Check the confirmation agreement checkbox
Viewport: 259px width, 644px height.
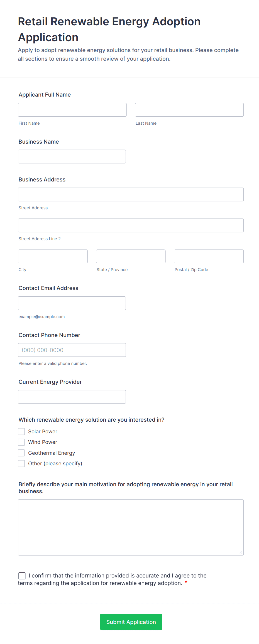[22, 576]
